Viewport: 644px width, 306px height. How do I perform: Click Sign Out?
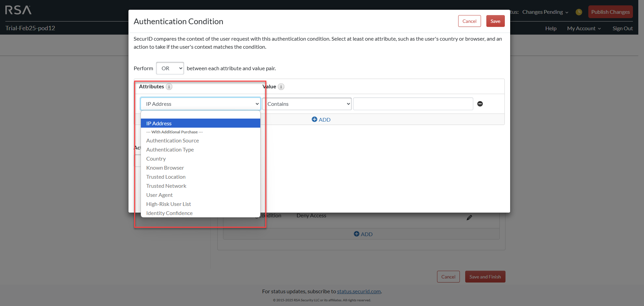[622, 28]
